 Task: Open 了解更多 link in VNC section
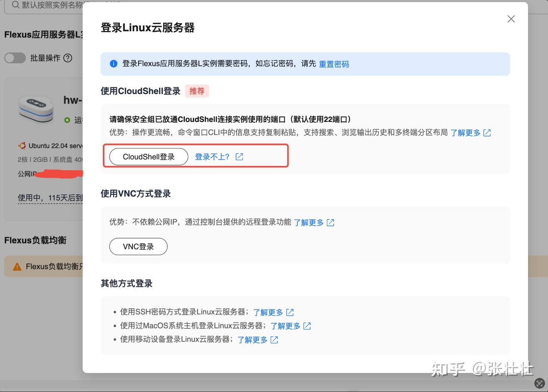pyautogui.click(x=309, y=223)
